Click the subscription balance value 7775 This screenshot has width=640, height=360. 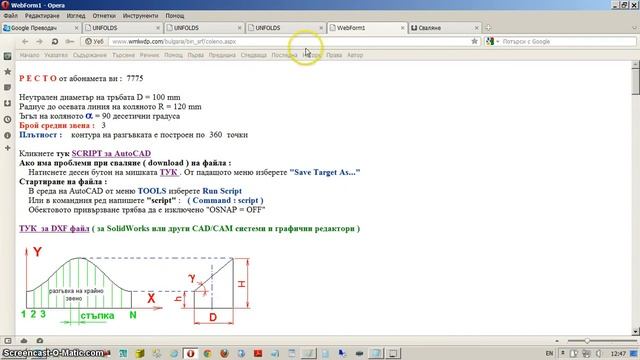tap(135, 78)
